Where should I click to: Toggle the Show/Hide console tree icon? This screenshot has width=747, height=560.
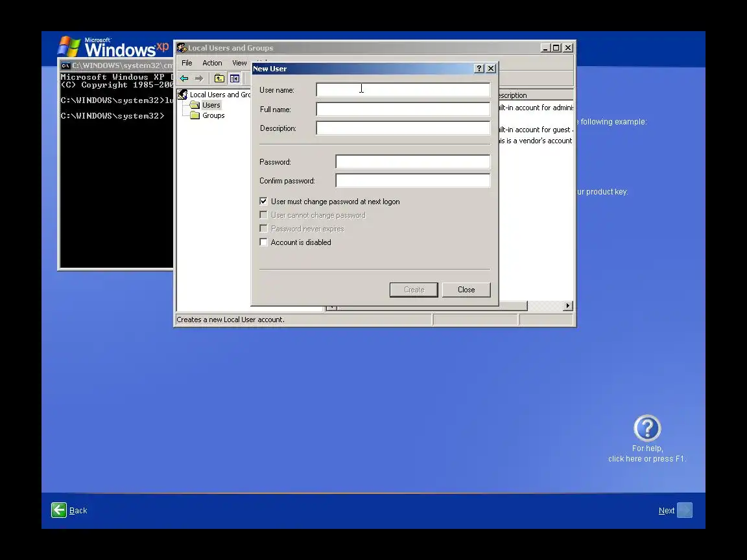click(x=234, y=78)
